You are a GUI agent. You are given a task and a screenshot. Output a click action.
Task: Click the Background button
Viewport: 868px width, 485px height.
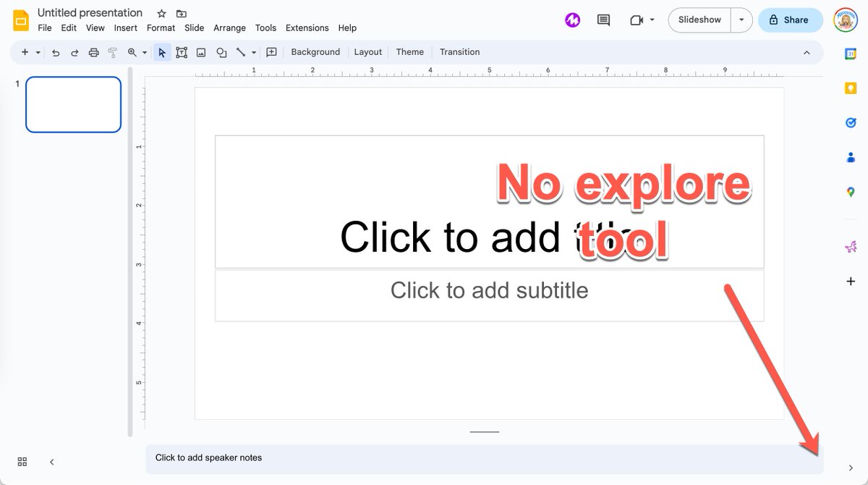(315, 52)
